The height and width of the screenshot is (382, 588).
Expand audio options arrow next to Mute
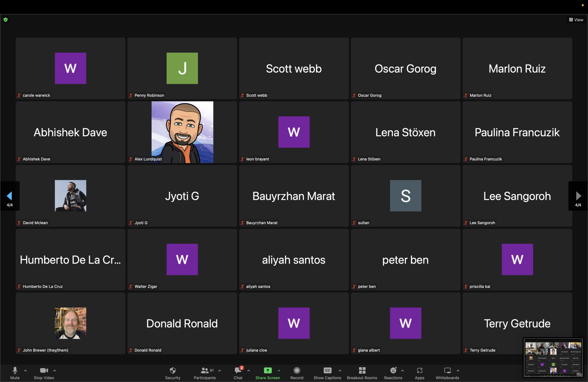click(x=25, y=370)
